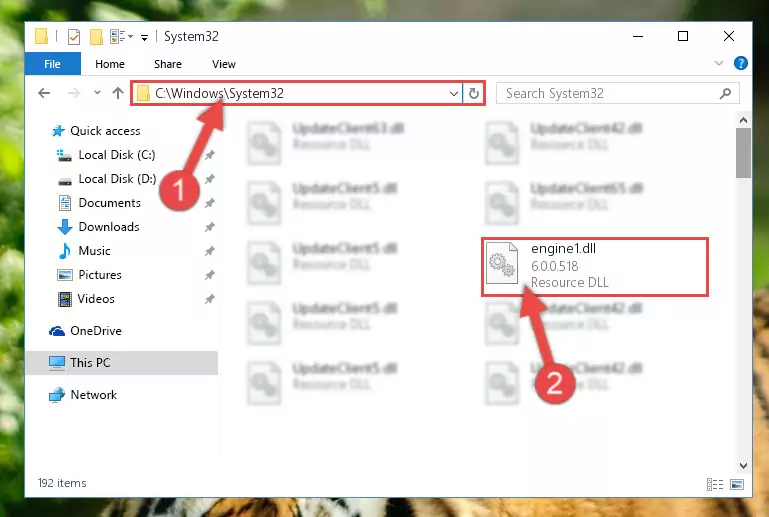The width and height of the screenshot is (769, 517).
Task: Click the pin icon beside Music
Action: 209,251
